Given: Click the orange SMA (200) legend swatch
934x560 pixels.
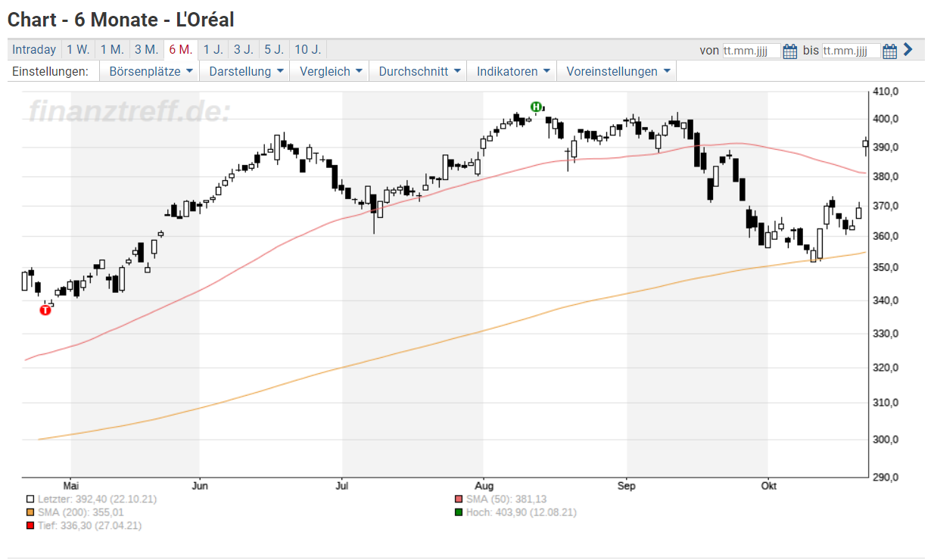Looking at the screenshot, I should (30, 512).
